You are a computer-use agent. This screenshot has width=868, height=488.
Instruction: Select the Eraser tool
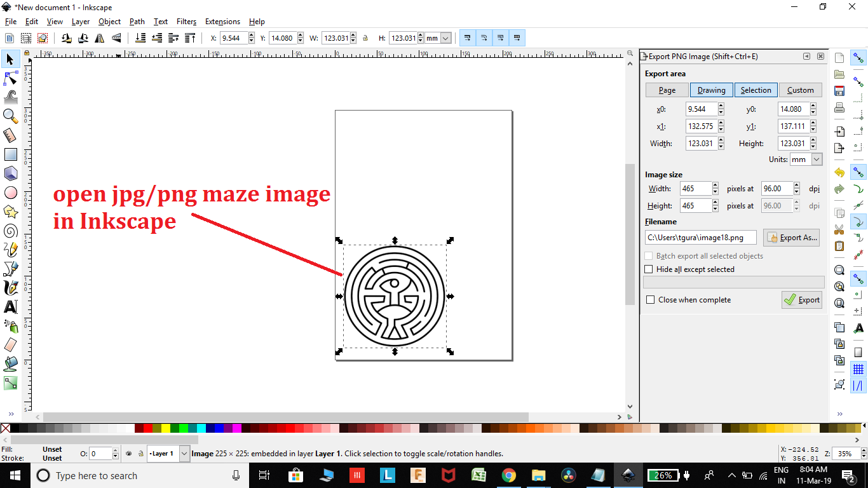pos(11,345)
